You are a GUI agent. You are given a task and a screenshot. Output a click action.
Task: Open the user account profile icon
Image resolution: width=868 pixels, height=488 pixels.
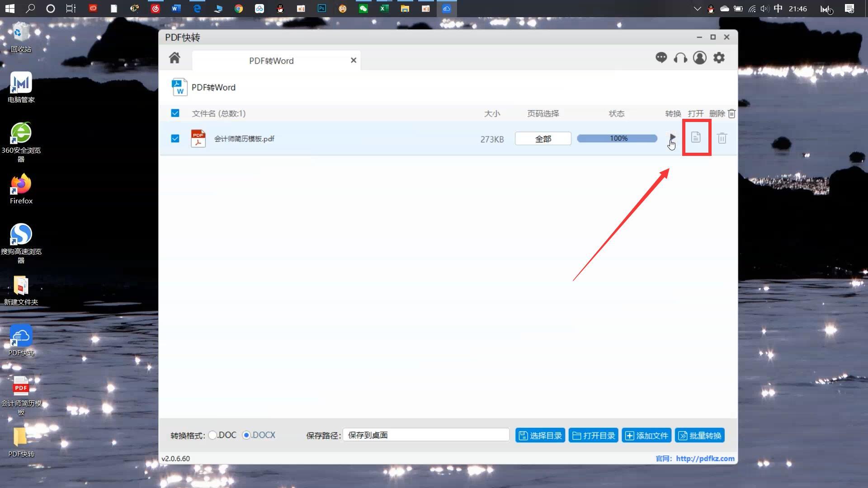pos(700,58)
